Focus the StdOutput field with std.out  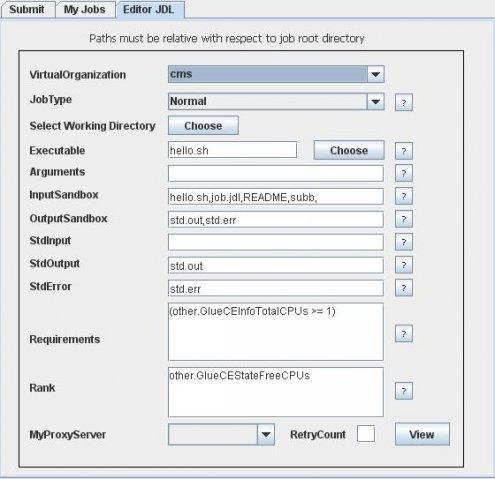point(276,265)
